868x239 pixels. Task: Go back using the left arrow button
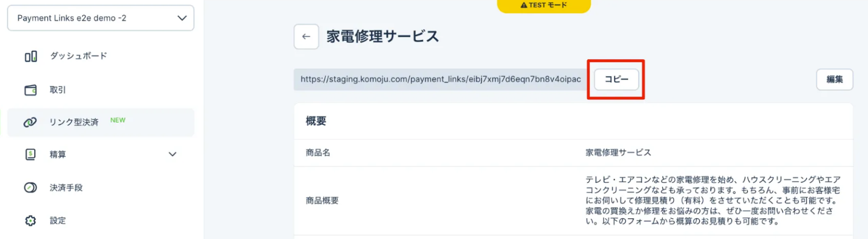pos(306,37)
